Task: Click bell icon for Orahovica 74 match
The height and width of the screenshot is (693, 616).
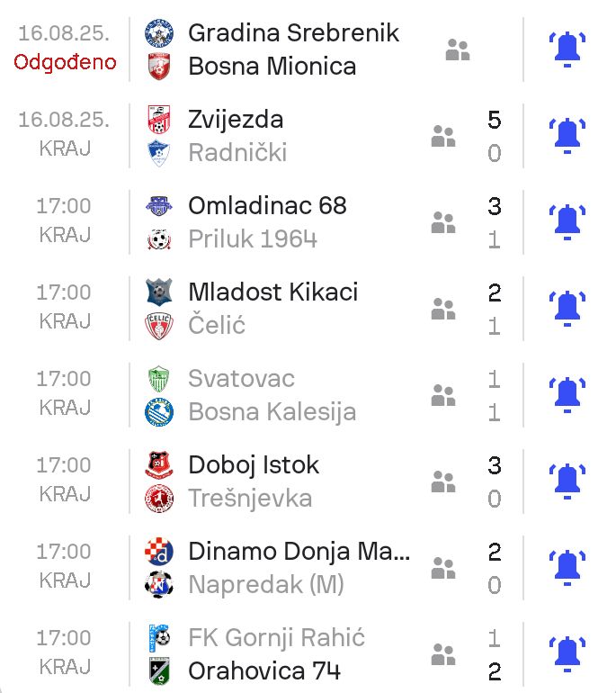Action: point(567,654)
